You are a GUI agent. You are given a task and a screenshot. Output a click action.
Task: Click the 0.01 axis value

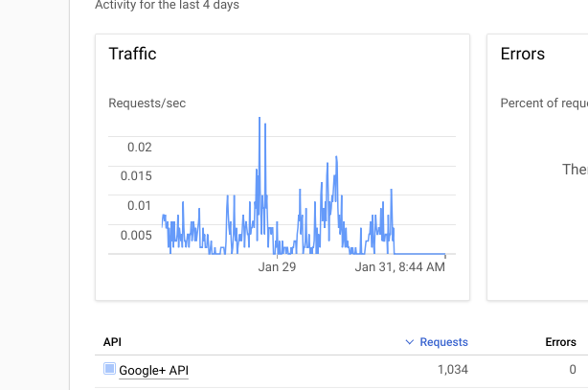(x=139, y=205)
